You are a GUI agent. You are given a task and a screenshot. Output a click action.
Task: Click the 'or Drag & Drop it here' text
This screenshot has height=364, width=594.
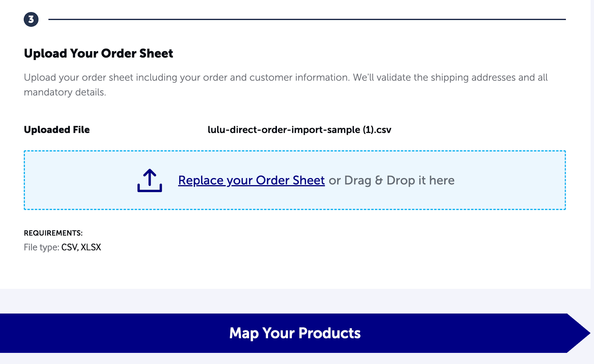[392, 180]
